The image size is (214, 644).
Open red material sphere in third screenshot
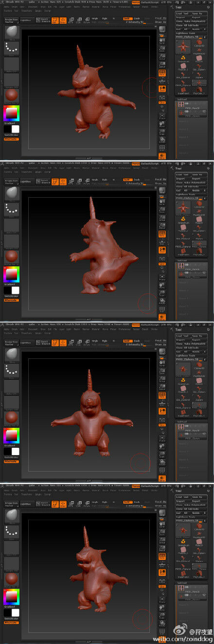[12, 418]
